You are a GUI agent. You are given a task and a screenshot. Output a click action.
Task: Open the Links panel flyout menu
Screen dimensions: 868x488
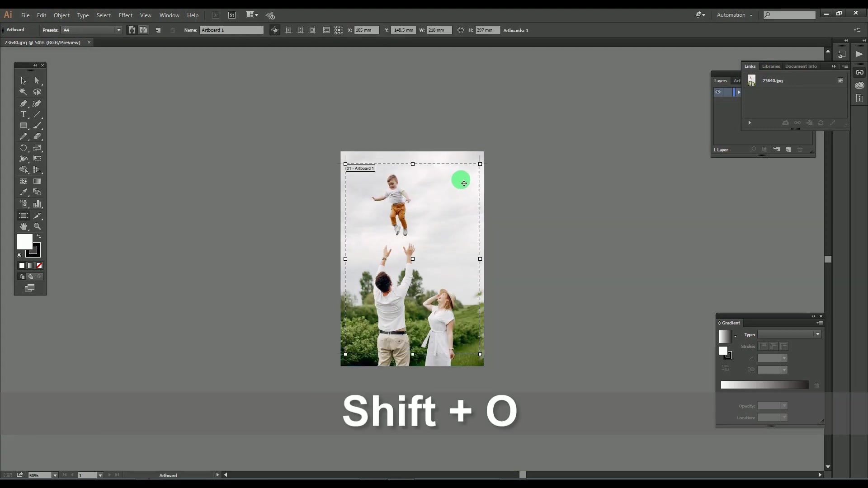click(845, 66)
